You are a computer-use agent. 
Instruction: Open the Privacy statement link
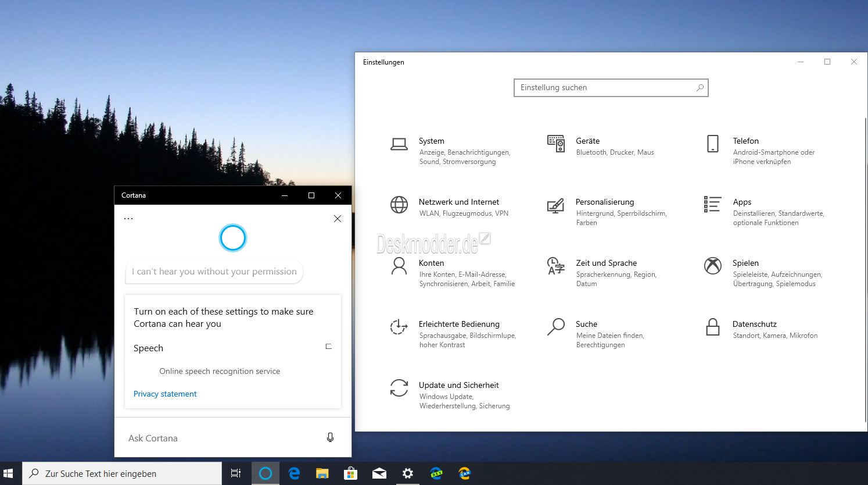point(165,394)
